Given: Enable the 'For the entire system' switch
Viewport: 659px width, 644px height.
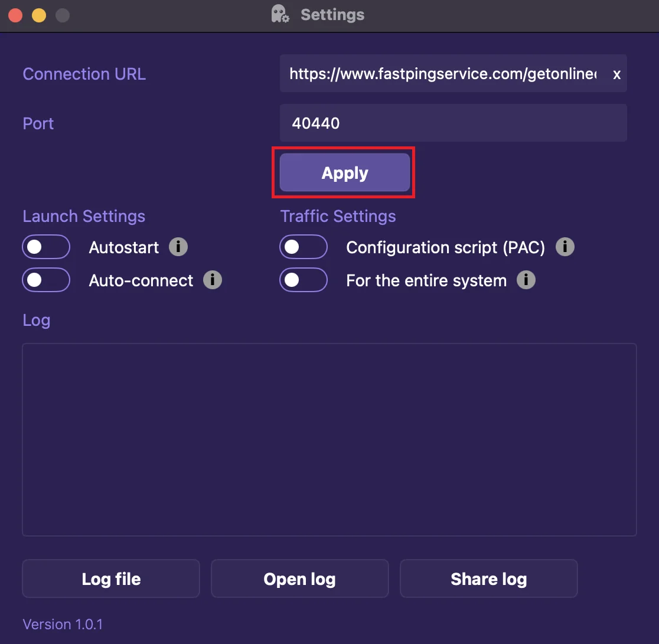Looking at the screenshot, I should point(304,280).
